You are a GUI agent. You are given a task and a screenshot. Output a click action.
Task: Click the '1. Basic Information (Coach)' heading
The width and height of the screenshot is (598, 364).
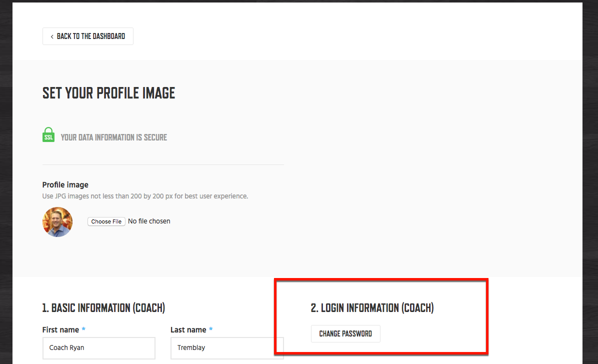[x=103, y=308]
